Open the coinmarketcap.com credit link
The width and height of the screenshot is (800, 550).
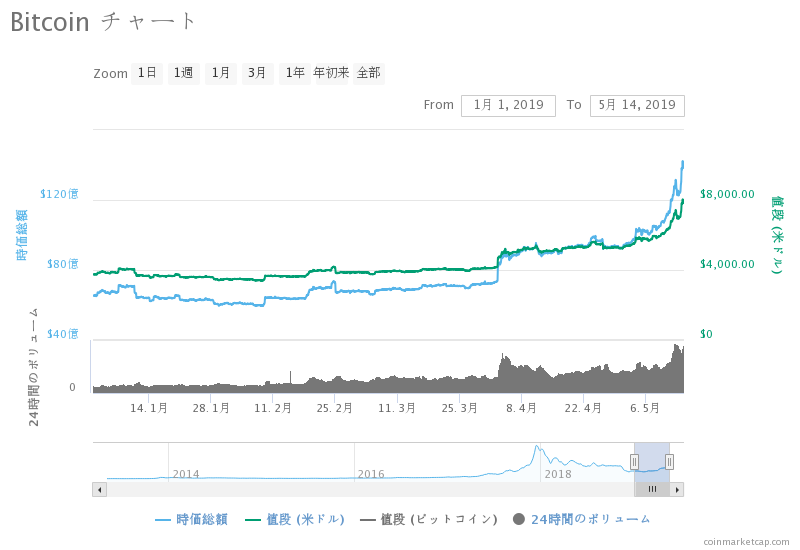pyautogui.click(x=746, y=542)
